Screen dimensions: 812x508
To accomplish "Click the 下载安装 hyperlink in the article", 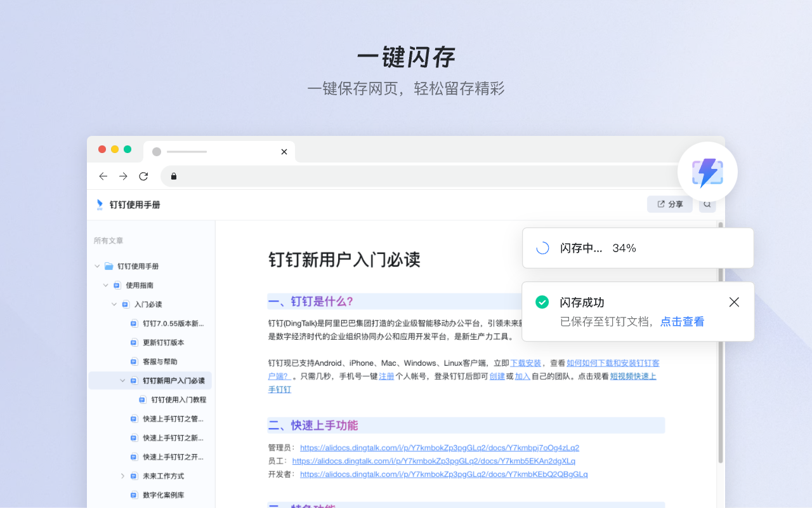I will [525, 363].
